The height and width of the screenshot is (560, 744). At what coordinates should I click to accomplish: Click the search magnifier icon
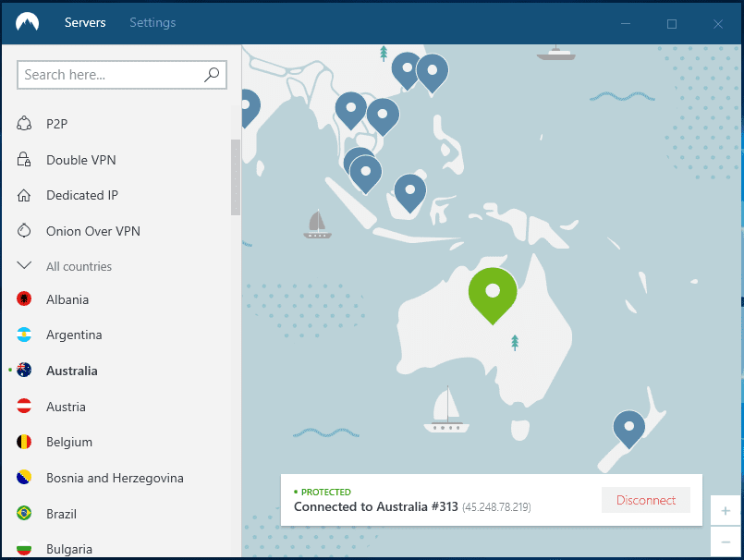pyautogui.click(x=212, y=75)
